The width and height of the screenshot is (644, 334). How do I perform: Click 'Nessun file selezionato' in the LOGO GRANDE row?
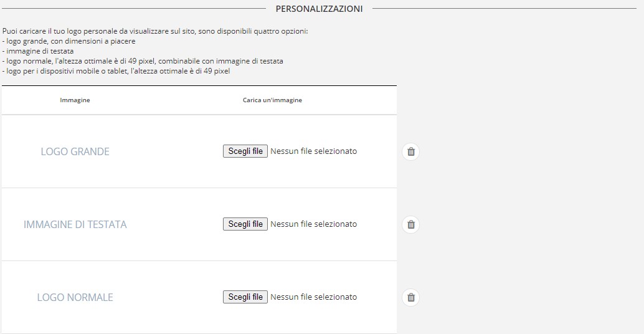click(314, 151)
